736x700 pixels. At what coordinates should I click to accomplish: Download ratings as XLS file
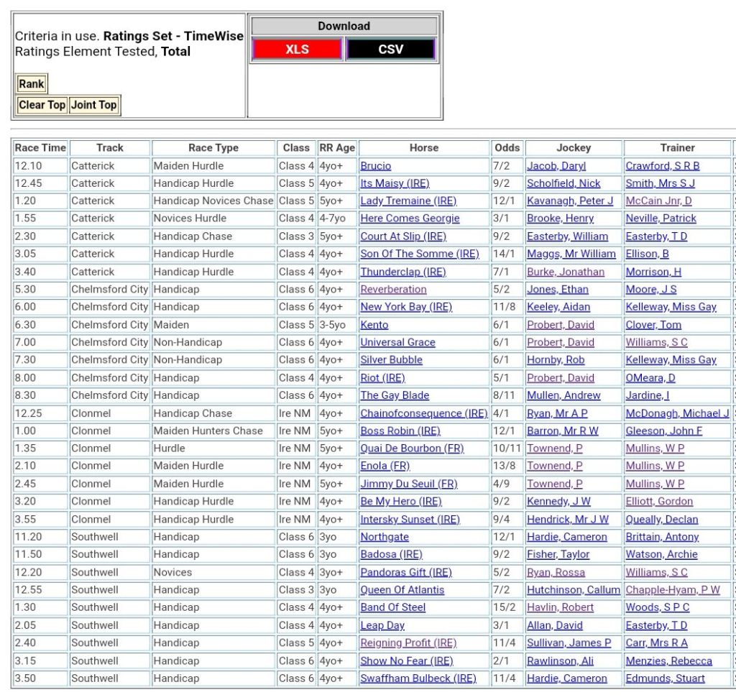pyautogui.click(x=297, y=49)
